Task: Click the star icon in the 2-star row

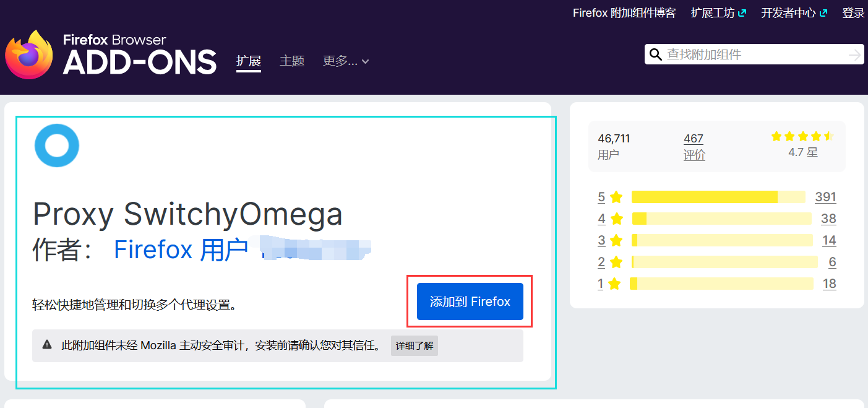Action: pos(616,262)
